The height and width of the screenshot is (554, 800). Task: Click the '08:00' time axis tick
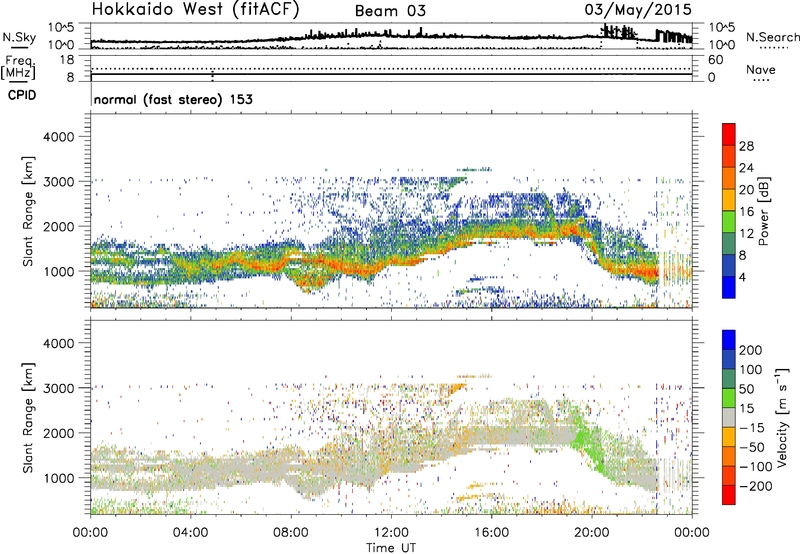(x=291, y=533)
